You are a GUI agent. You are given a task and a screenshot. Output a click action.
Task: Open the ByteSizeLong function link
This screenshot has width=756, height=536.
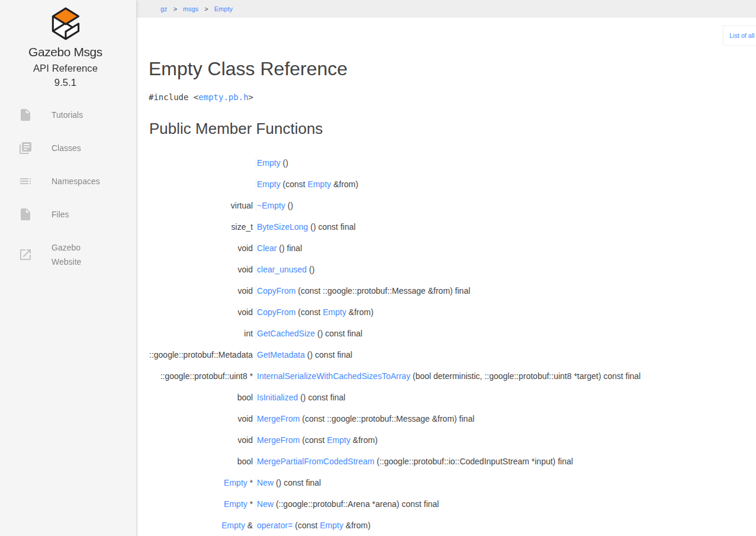tap(282, 227)
